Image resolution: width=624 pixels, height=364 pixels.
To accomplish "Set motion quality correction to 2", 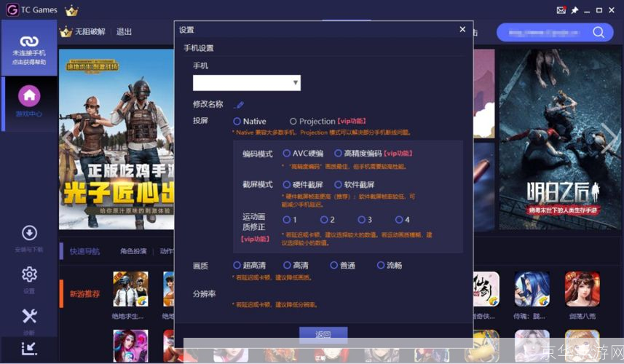I will [324, 220].
